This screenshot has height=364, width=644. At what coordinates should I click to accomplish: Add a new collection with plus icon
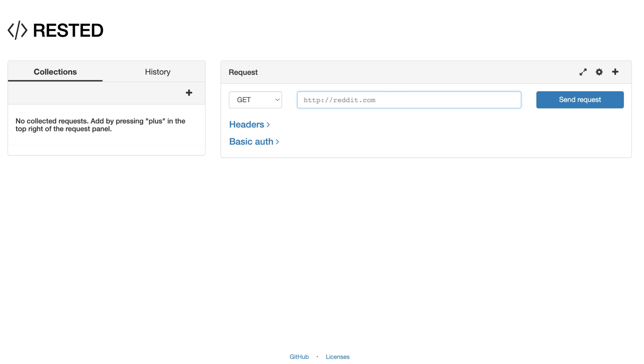[x=189, y=93]
